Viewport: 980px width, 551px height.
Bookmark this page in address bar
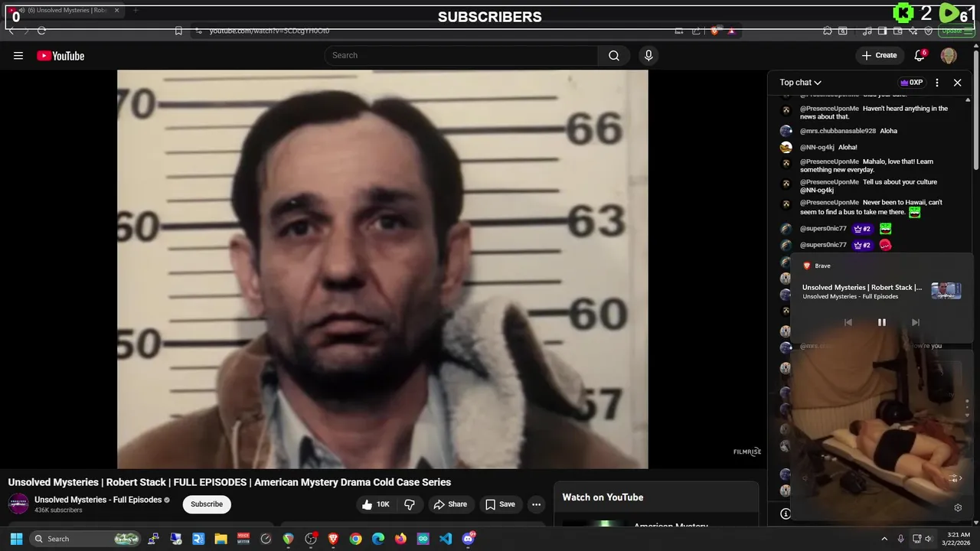[178, 31]
